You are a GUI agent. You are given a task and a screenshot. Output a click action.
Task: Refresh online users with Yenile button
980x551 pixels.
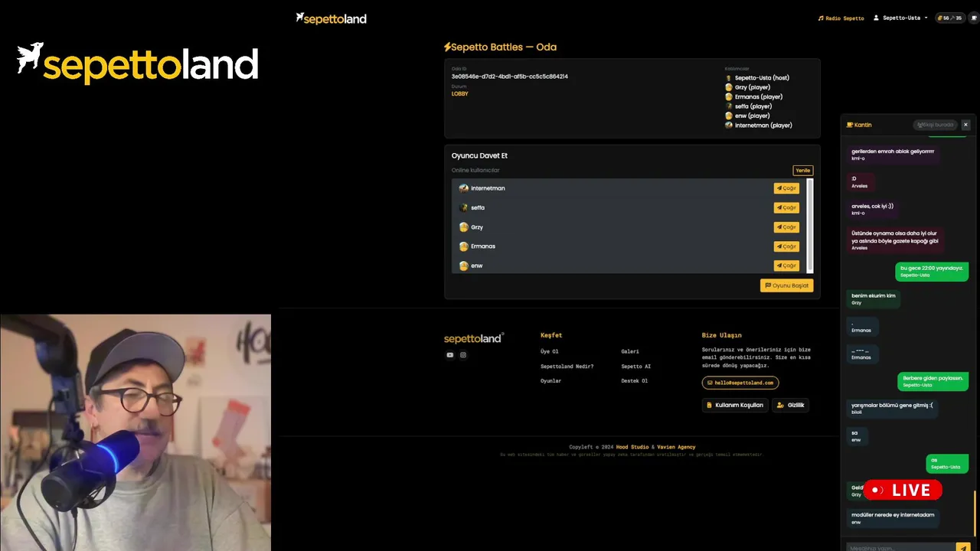coord(802,171)
